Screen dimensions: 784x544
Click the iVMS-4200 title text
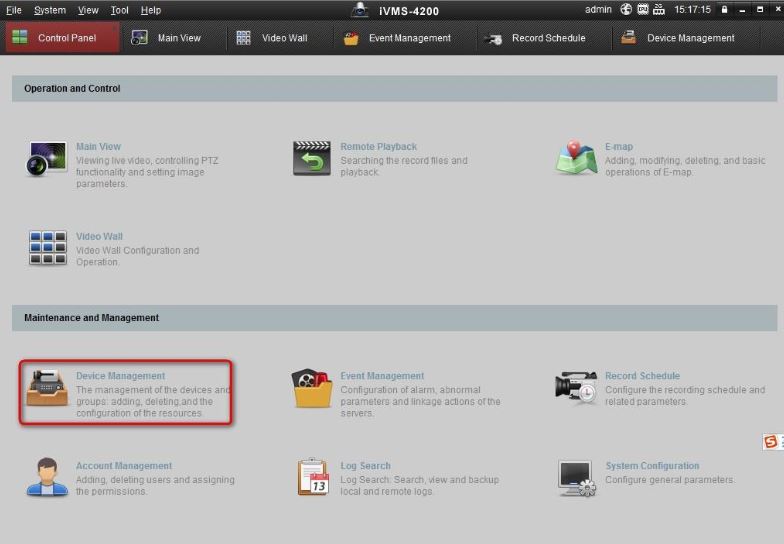pyautogui.click(x=409, y=11)
